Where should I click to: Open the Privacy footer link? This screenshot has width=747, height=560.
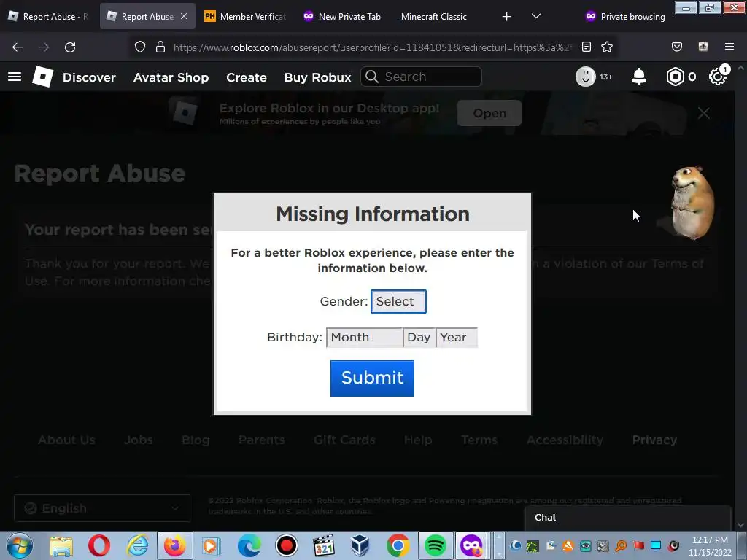[x=654, y=440]
